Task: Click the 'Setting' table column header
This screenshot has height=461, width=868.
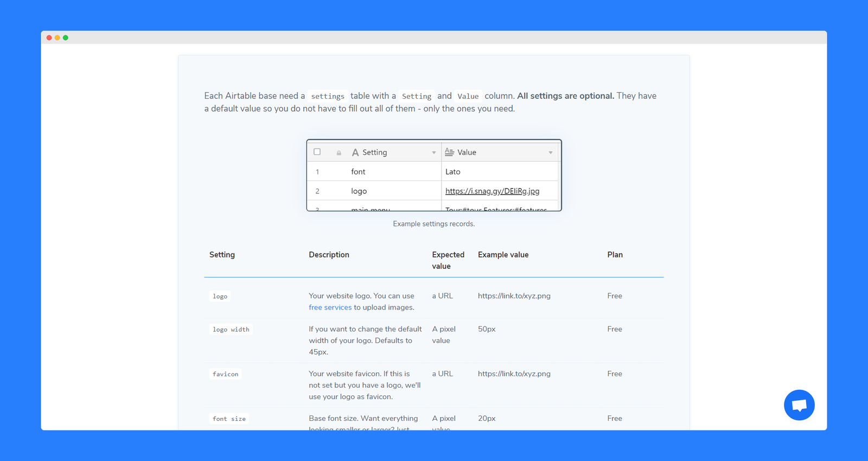Action: click(222, 255)
